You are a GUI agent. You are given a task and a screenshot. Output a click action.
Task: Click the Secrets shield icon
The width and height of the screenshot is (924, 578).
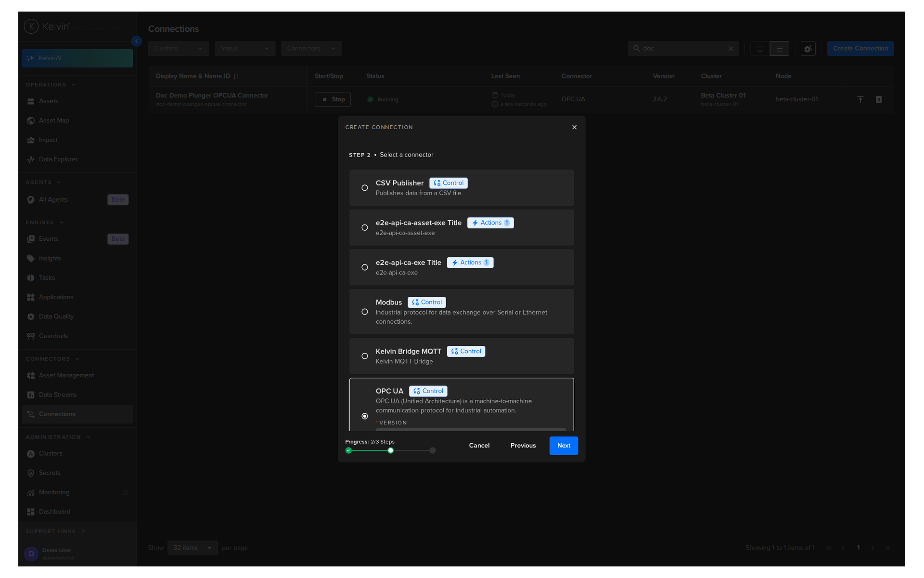(x=31, y=473)
